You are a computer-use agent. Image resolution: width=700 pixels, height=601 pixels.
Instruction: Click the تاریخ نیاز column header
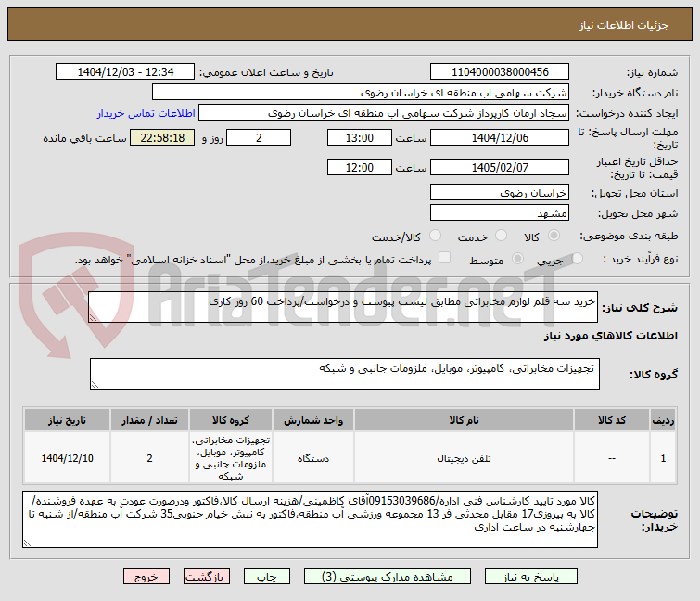67,420
